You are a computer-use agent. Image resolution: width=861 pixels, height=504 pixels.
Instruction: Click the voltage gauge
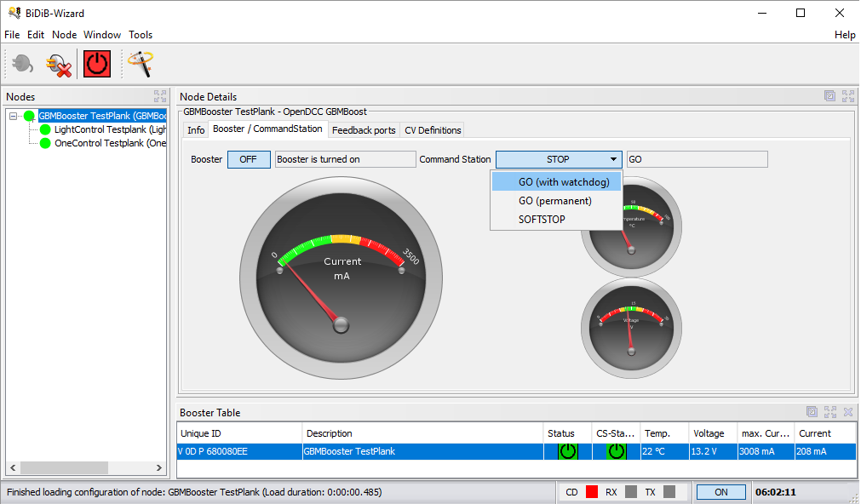pos(631,329)
